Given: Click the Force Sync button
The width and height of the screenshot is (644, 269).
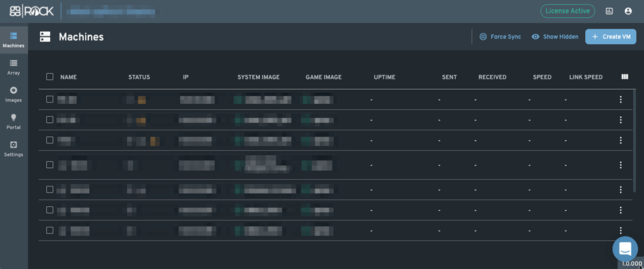Looking at the screenshot, I should point(500,37).
